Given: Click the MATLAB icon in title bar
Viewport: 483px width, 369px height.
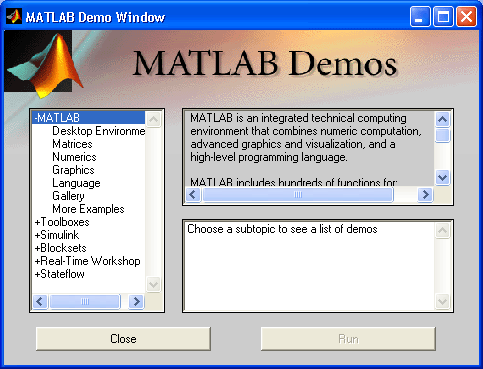Looking at the screenshot, I should point(14,16).
